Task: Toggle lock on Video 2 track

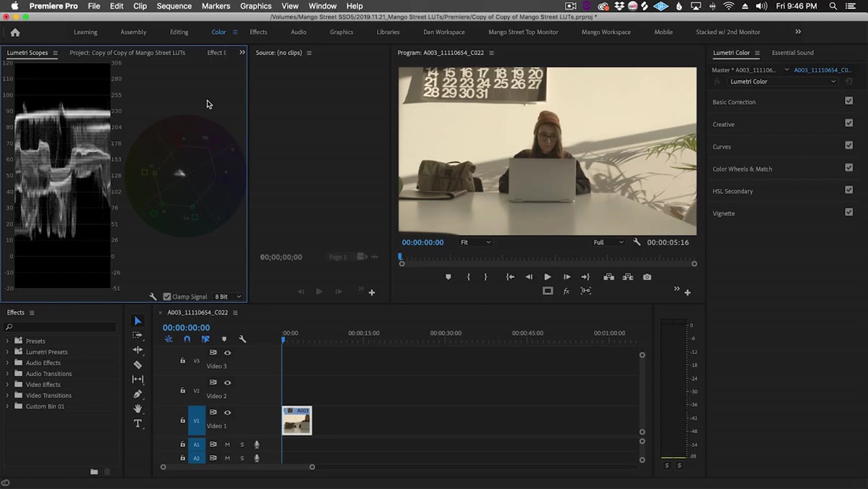Action: 182,390
